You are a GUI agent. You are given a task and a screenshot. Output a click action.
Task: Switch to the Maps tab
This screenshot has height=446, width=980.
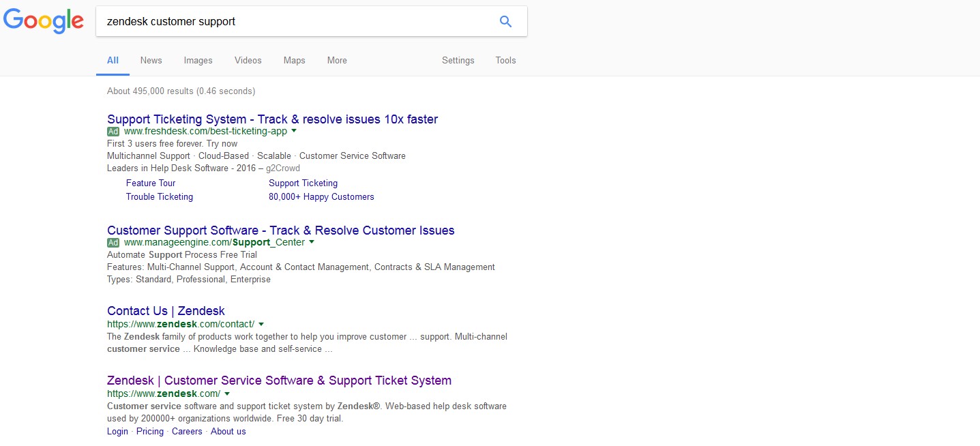tap(294, 60)
